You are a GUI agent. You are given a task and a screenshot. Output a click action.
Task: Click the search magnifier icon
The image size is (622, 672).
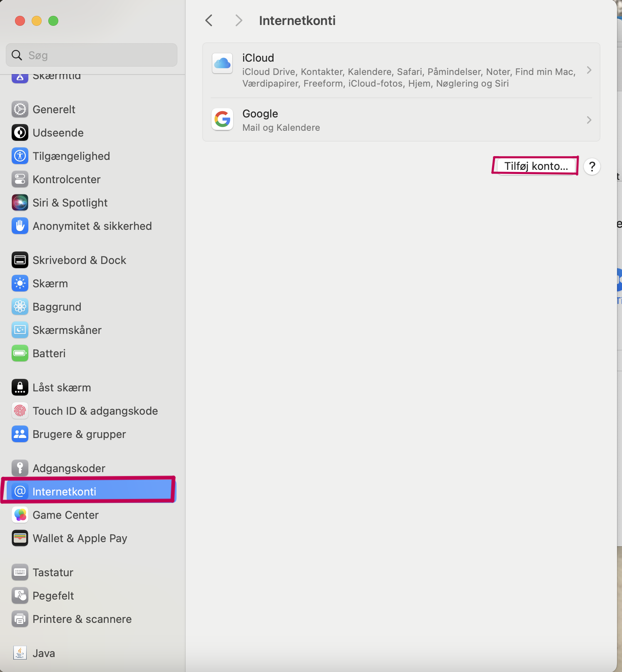[17, 55]
